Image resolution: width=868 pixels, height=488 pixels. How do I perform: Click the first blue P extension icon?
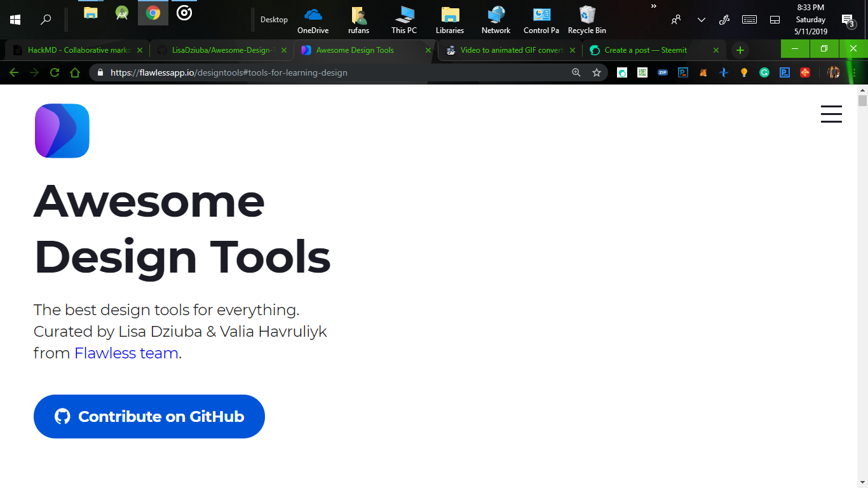[683, 72]
